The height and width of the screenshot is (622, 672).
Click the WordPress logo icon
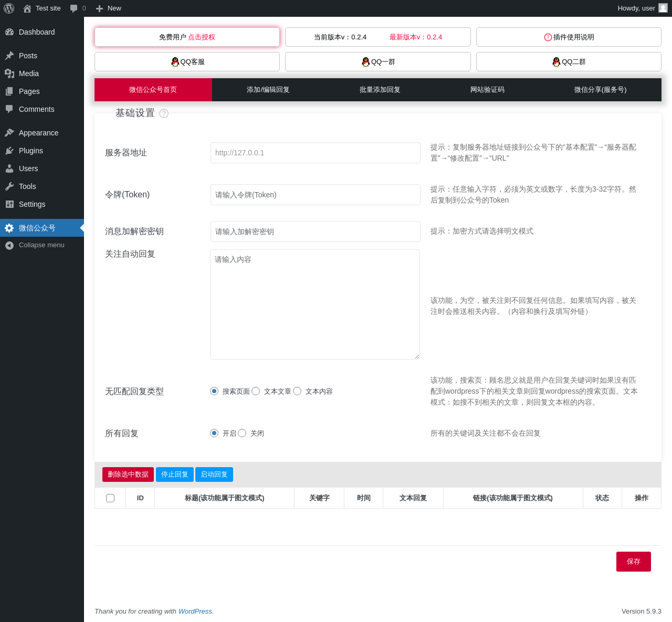pos(9,8)
